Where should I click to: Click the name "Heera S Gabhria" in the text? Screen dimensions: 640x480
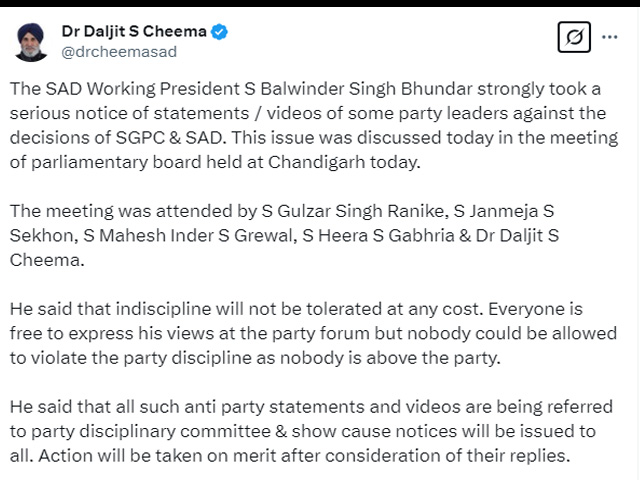(386, 236)
